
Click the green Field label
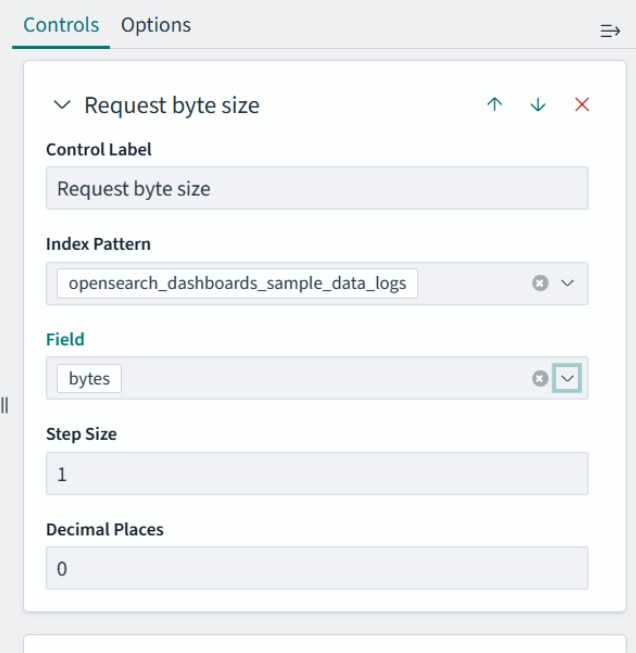pyautogui.click(x=65, y=339)
